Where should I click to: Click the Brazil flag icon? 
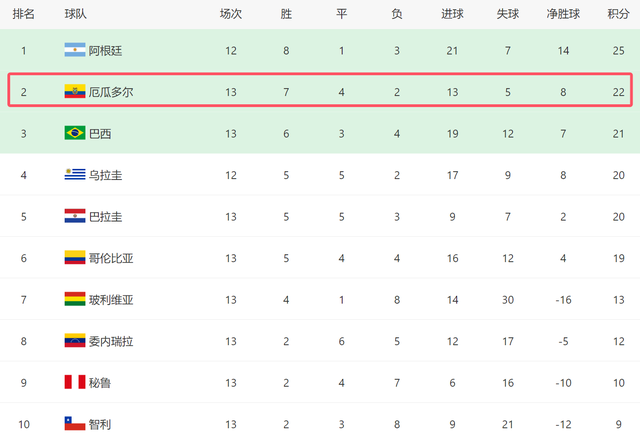coord(75,133)
